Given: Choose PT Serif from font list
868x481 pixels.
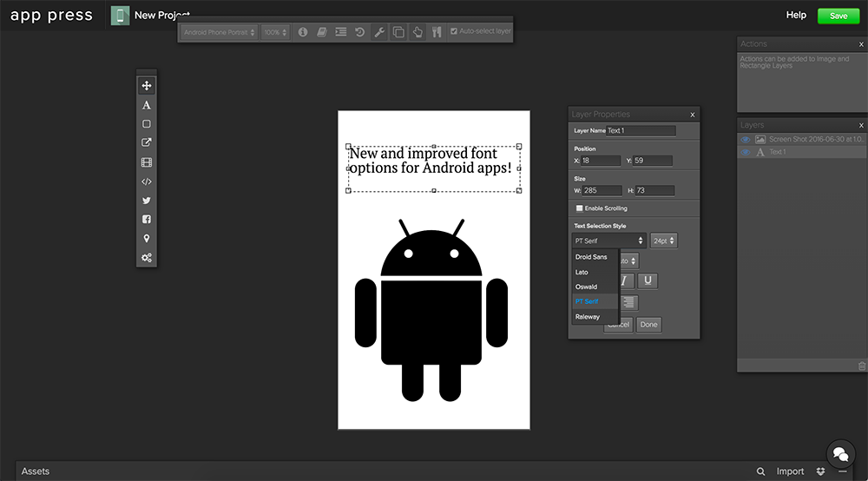Looking at the screenshot, I should point(595,301).
